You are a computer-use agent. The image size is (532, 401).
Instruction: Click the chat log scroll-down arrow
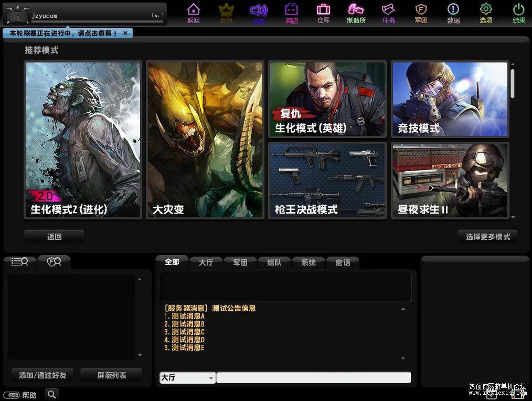click(x=403, y=358)
